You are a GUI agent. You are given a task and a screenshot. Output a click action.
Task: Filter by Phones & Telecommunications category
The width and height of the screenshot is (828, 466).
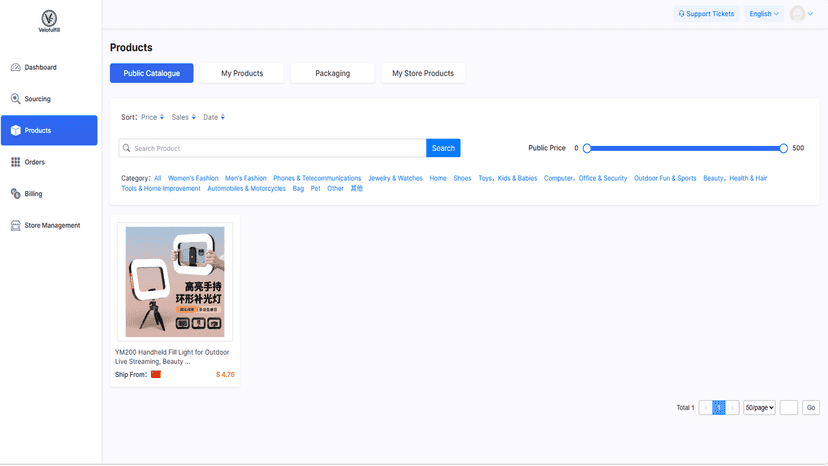(317, 179)
